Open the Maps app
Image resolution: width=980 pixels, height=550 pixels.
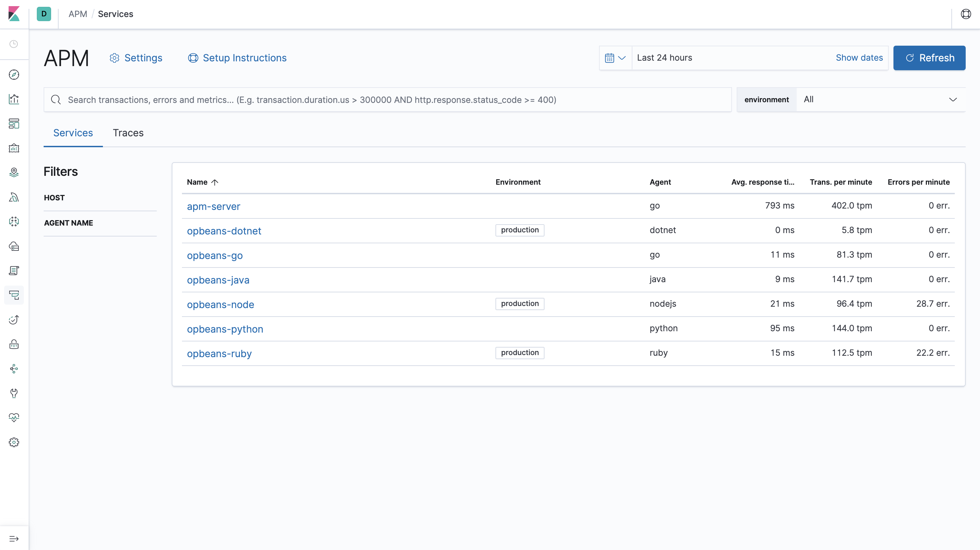(14, 172)
